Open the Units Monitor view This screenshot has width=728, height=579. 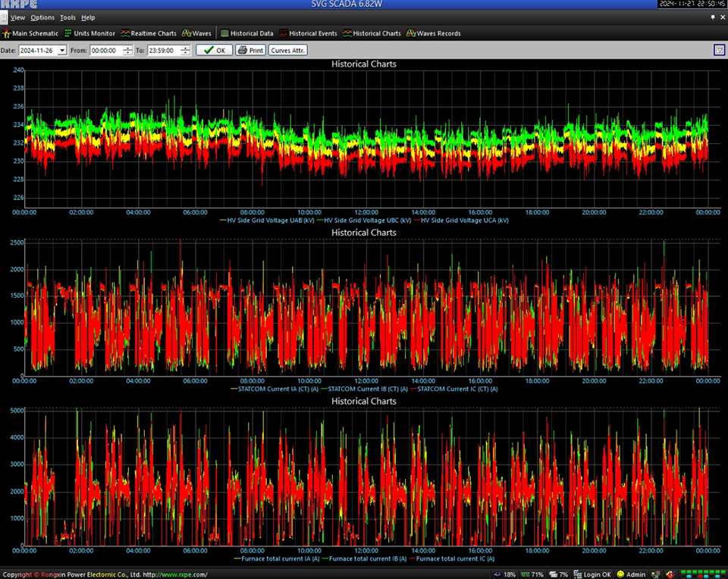[89, 33]
